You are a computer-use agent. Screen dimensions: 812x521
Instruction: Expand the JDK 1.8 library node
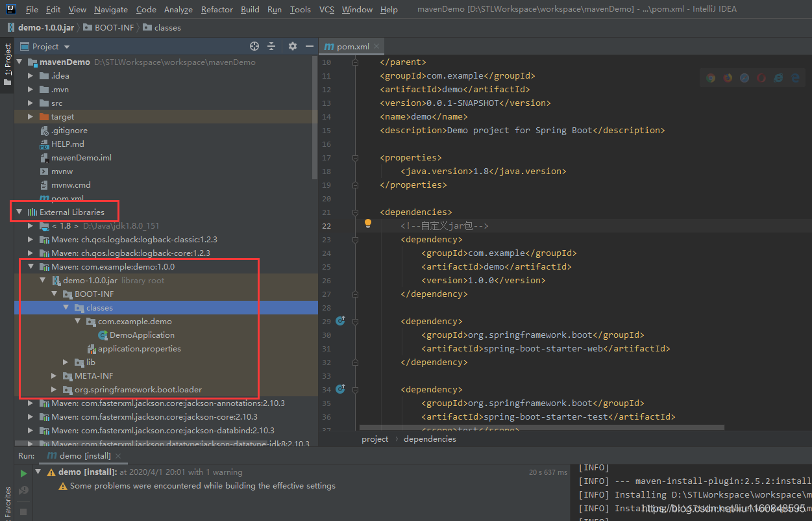coord(31,226)
